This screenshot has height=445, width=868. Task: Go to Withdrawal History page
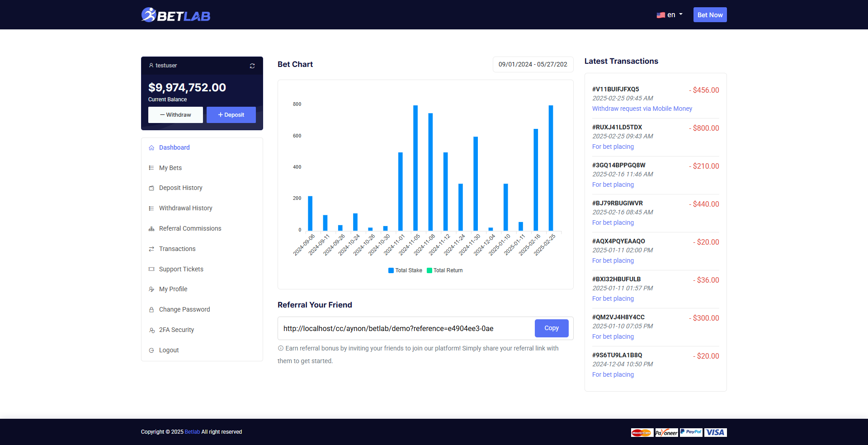[x=185, y=208]
